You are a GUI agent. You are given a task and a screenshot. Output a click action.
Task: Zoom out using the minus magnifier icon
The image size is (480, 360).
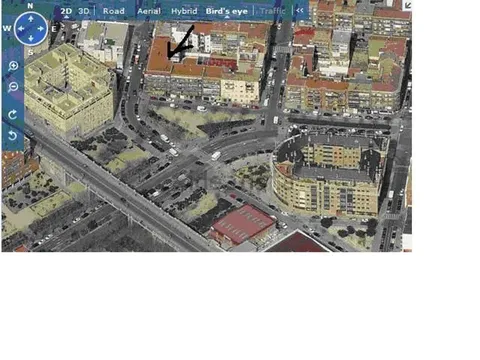point(13,87)
